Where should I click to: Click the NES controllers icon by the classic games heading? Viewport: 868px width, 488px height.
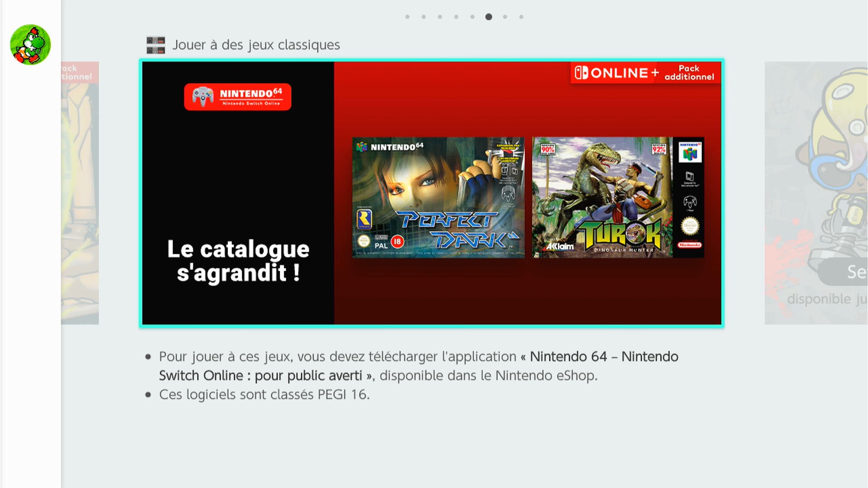tap(156, 45)
